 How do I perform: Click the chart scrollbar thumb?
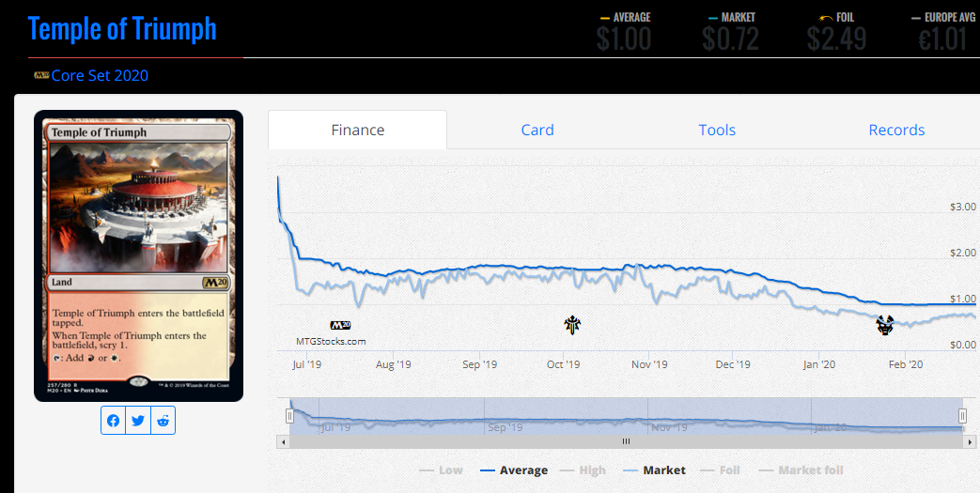627,441
